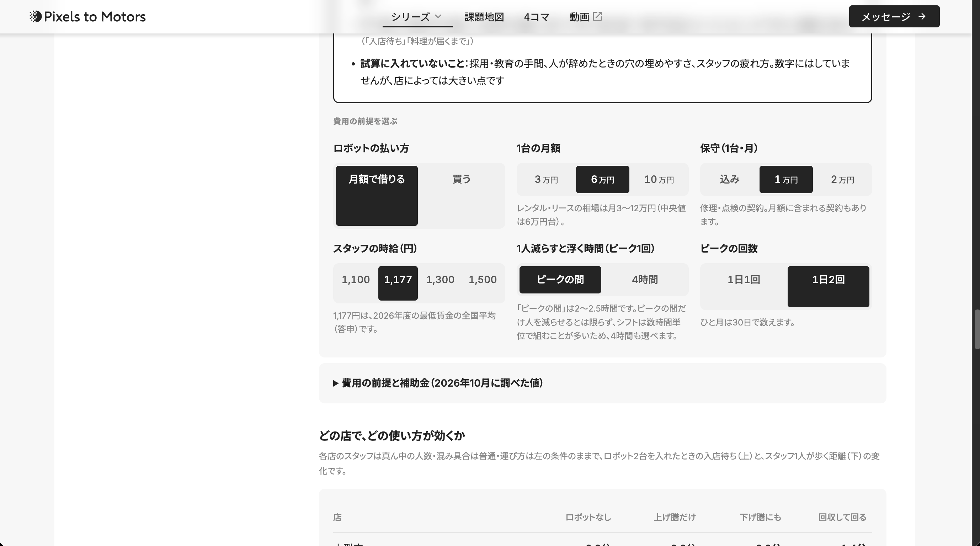Click the メッセージ button
This screenshot has height=546, width=980.
pos(894,16)
